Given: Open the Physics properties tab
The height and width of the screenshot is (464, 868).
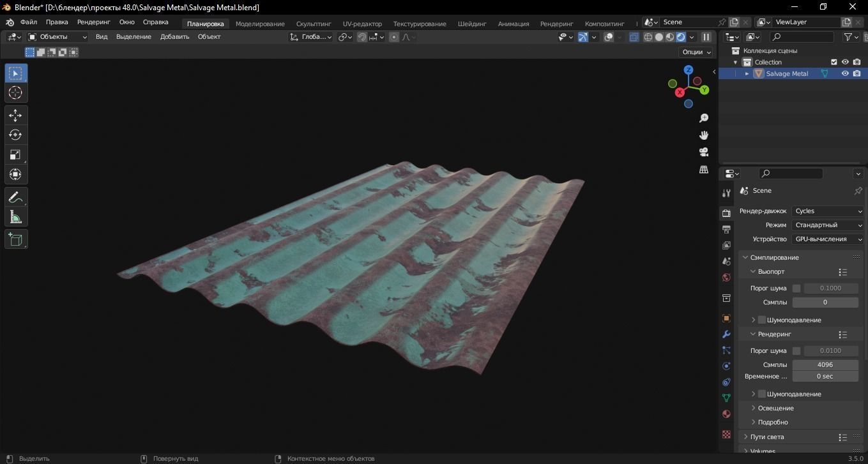Looking at the screenshot, I should [x=726, y=366].
